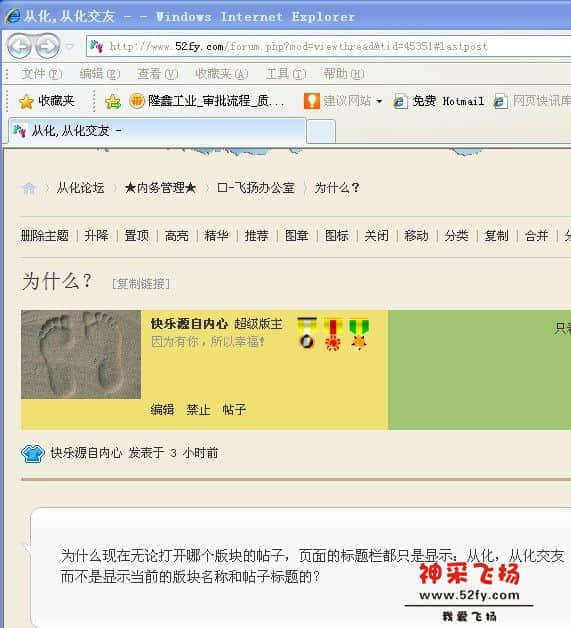Click 移动 to move thread
This screenshot has height=628, width=571.
point(416,236)
